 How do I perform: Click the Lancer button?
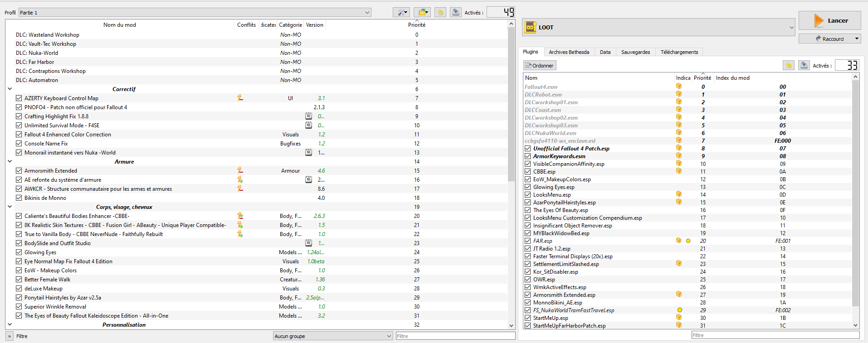coord(829,20)
